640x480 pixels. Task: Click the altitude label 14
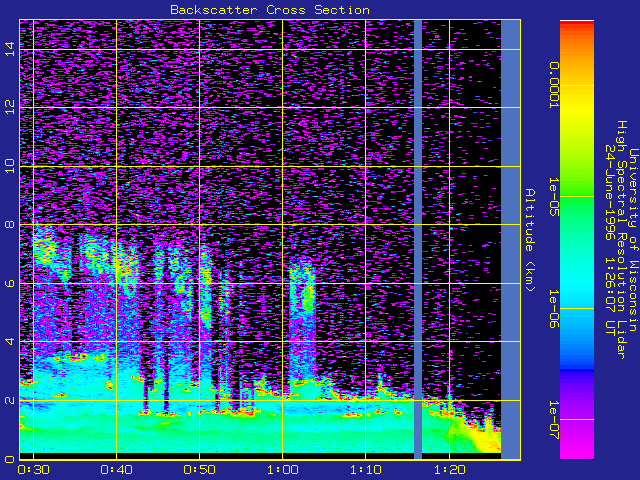pyautogui.click(x=10, y=49)
